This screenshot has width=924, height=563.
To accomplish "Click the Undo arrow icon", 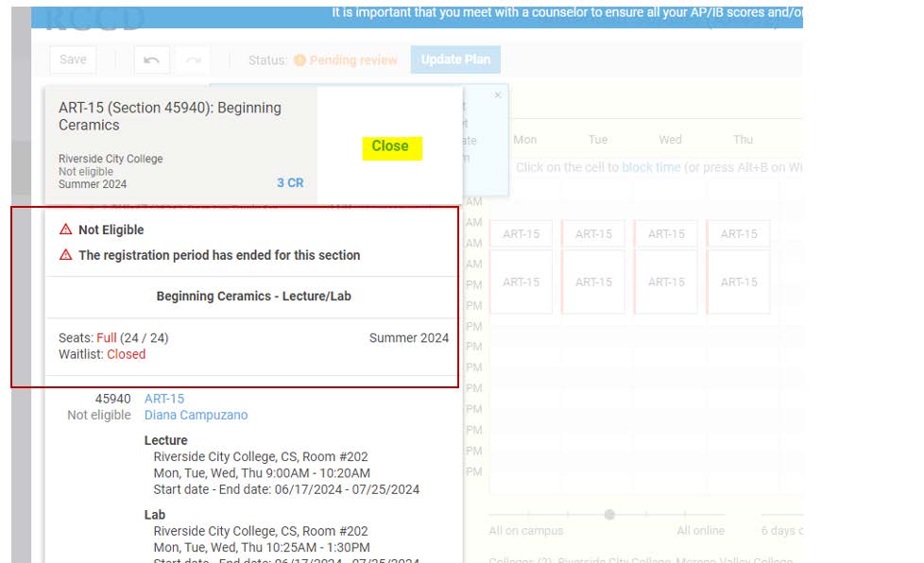I will point(151,60).
